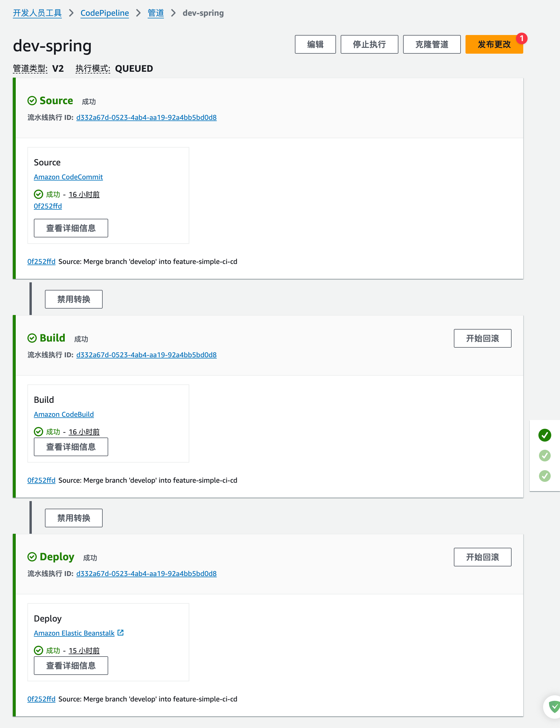Image resolution: width=560 pixels, height=728 pixels.
Task: Start rollback for the Build stage
Action: pos(482,338)
